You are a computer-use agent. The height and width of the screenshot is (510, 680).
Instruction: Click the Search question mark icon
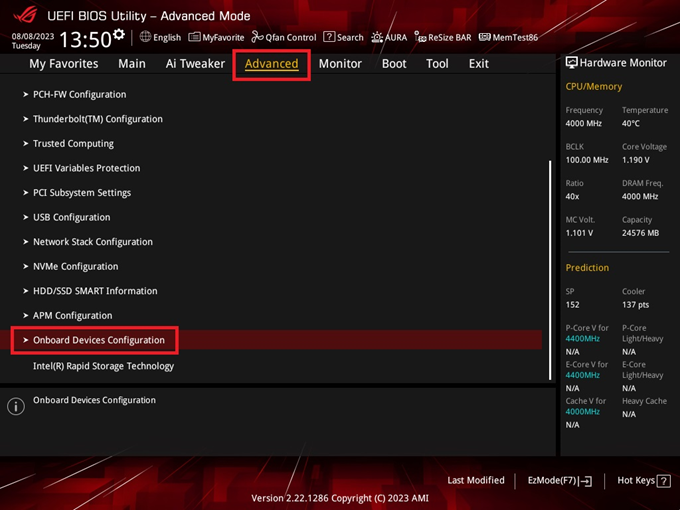[x=329, y=37]
